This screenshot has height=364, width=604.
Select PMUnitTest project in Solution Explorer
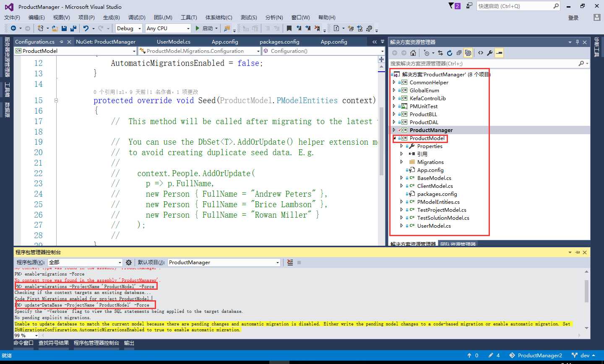[x=424, y=106]
